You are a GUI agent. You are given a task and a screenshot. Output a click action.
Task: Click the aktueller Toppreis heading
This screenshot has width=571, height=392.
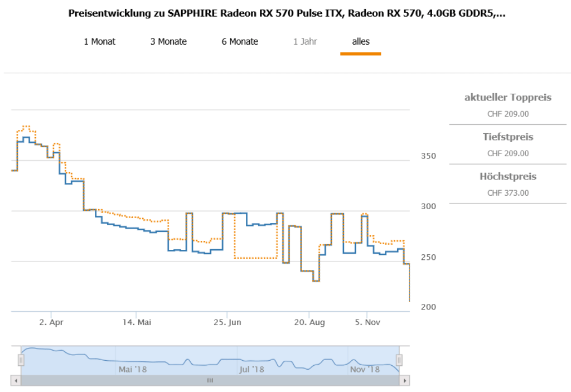pos(507,98)
